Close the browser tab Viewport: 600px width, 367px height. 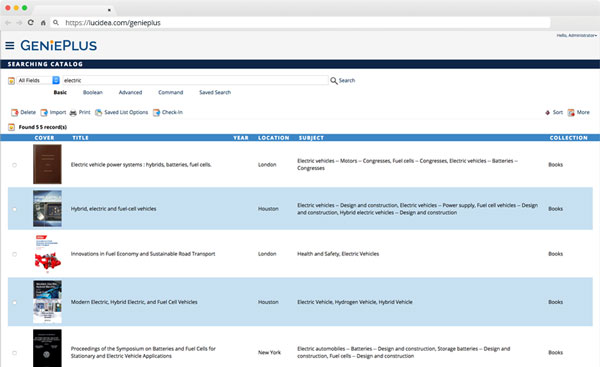click(x=109, y=10)
